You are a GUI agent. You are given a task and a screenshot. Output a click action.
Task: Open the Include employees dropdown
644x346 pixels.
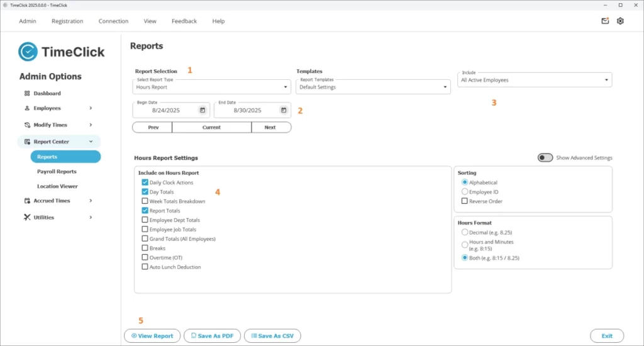pos(535,81)
